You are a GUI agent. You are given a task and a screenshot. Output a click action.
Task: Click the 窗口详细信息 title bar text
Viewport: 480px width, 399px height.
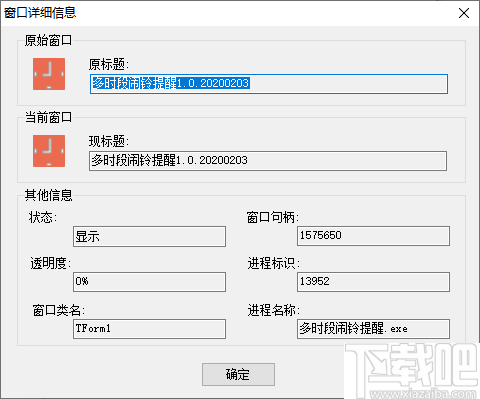[40, 13]
